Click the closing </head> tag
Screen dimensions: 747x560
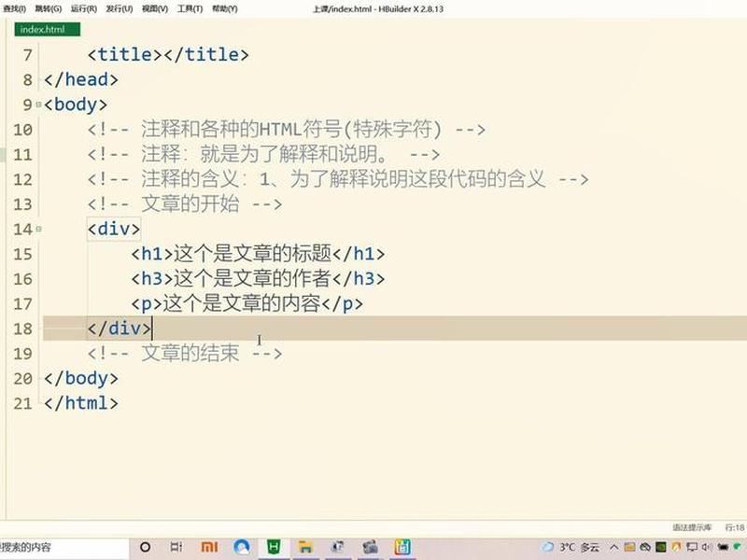point(81,79)
